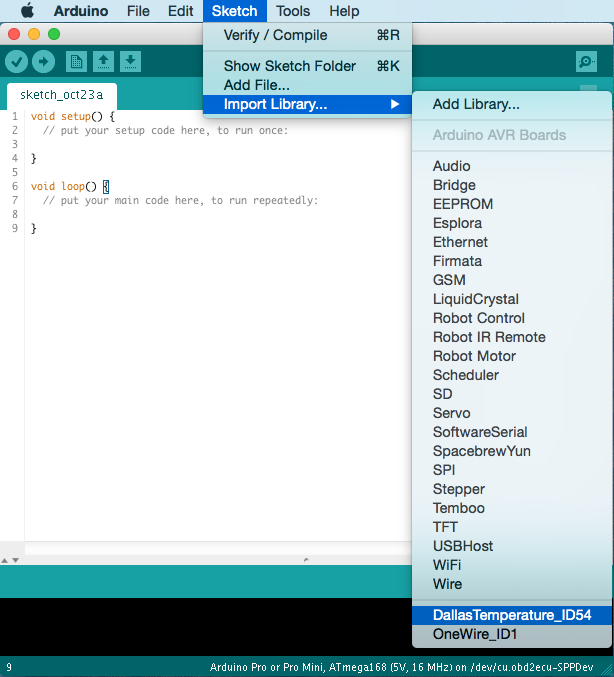Import the WiFi library

point(512,565)
